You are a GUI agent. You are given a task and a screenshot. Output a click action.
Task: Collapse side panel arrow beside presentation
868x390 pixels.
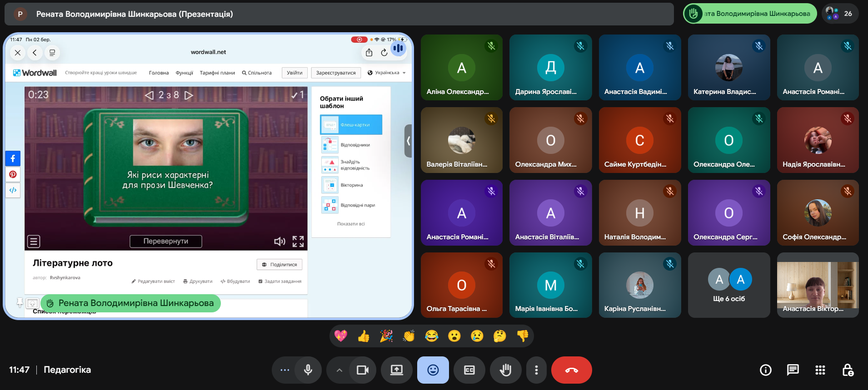pyautogui.click(x=408, y=141)
